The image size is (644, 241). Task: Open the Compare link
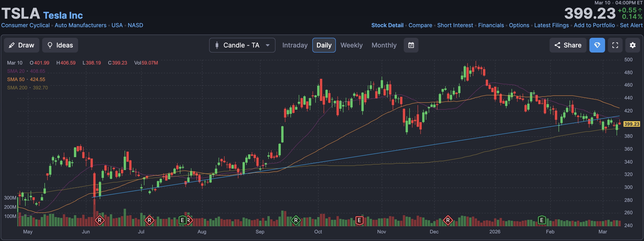click(x=420, y=25)
